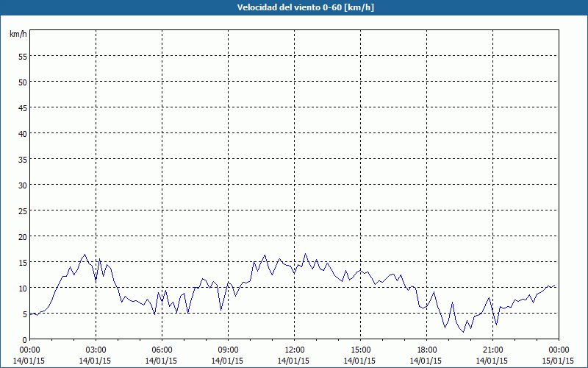
Task: Click the x-axis time label 03:00
Action: 96,350
